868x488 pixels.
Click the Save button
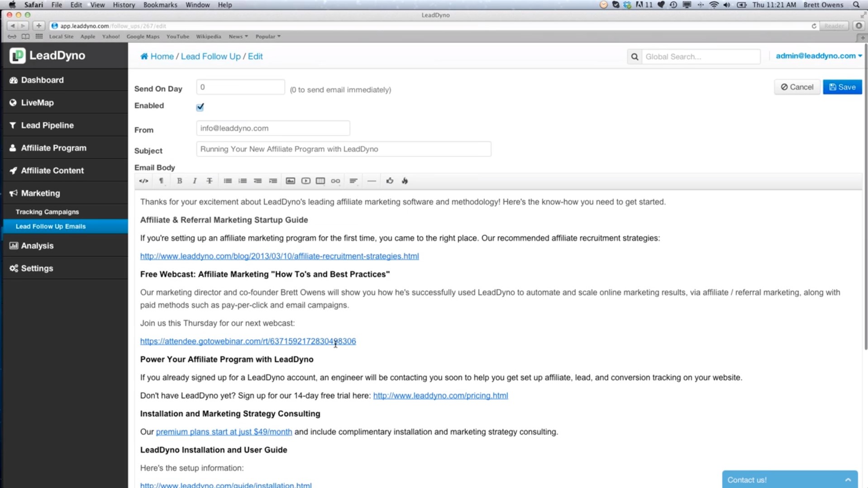[x=842, y=87]
